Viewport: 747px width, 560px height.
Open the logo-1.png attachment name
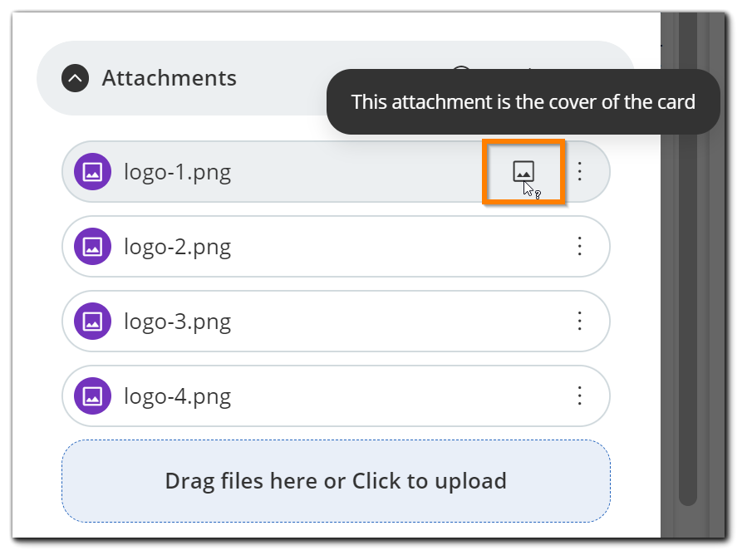[177, 172]
